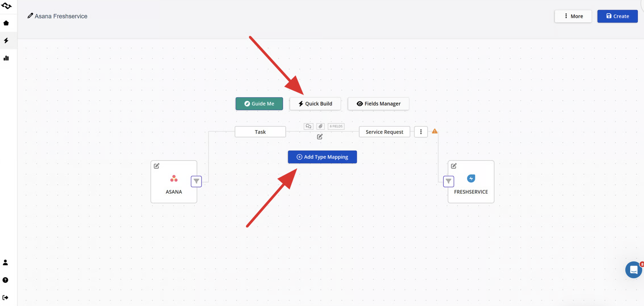Open the chat support widget
This screenshot has width=644, height=306.
pyautogui.click(x=633, y=270)
